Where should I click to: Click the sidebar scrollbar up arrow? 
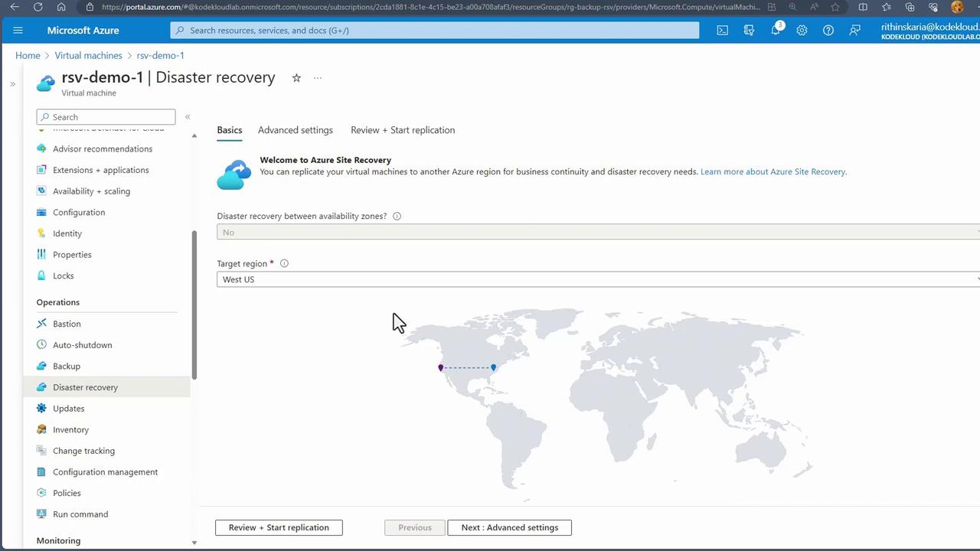(x=194, y=135)
